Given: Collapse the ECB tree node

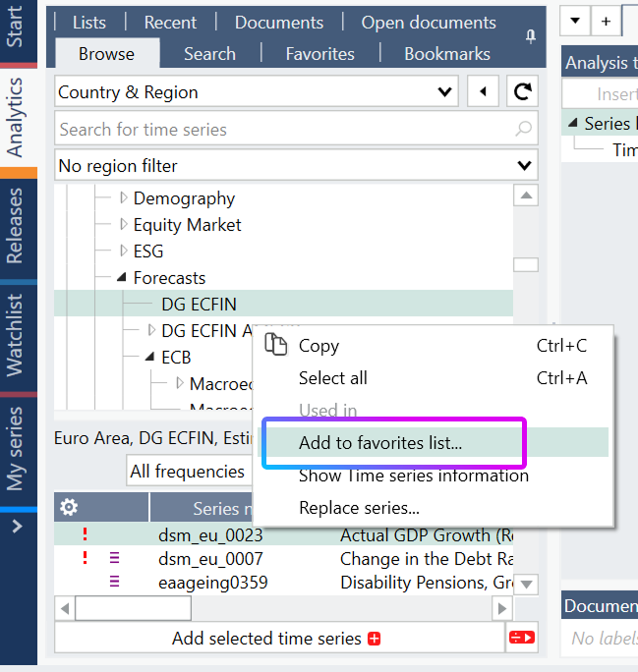Looking at the screenshot, I should point(149,357).
